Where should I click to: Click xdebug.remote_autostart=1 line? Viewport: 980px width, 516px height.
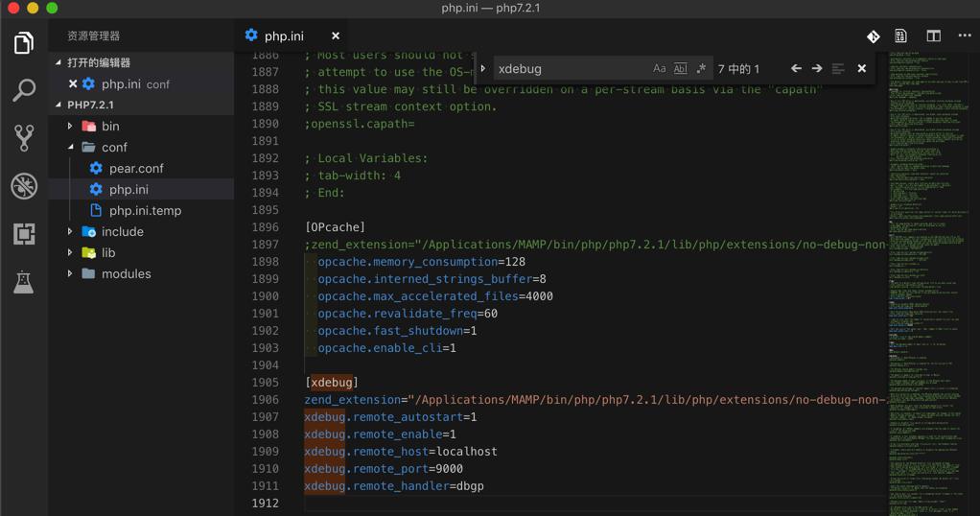pos(390,416)
